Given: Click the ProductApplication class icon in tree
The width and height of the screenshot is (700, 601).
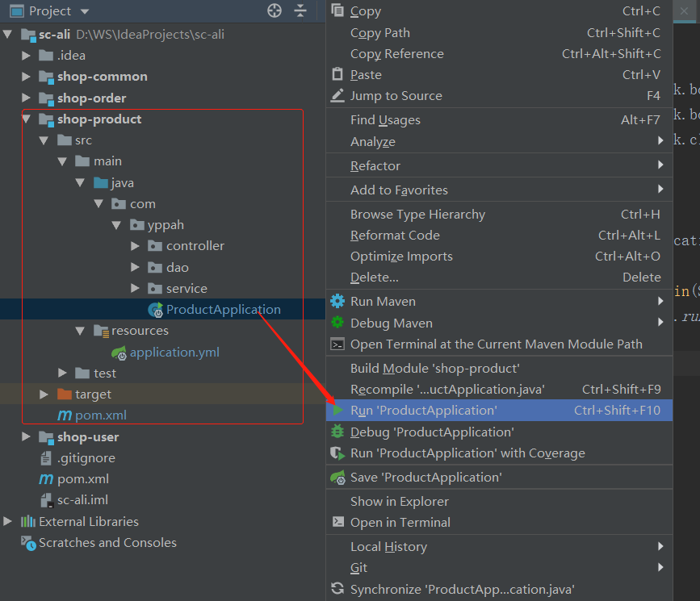Looking at the screenshot, I should click(x=155, y=310).
